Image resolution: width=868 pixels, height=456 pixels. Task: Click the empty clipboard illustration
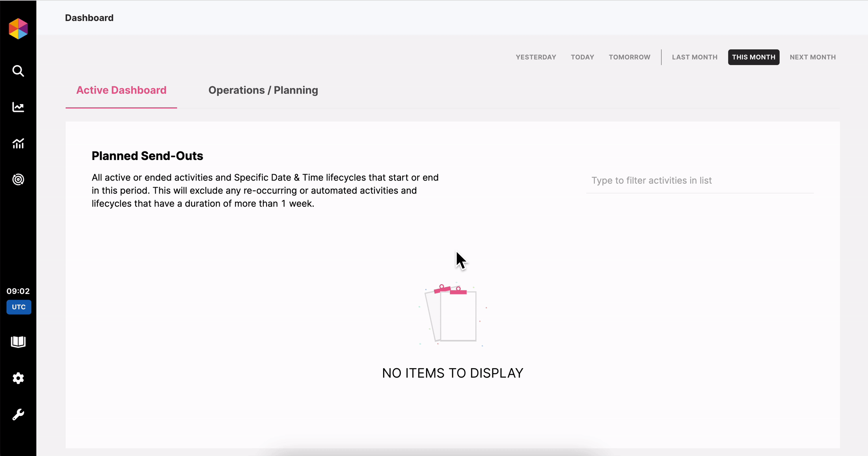coord(453,314)
